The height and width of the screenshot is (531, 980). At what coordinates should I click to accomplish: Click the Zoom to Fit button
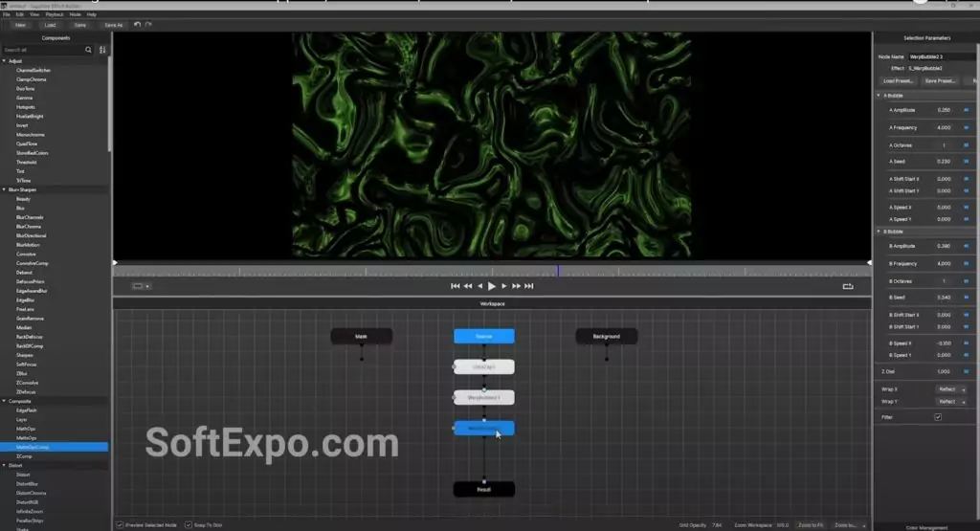point(810,525)
